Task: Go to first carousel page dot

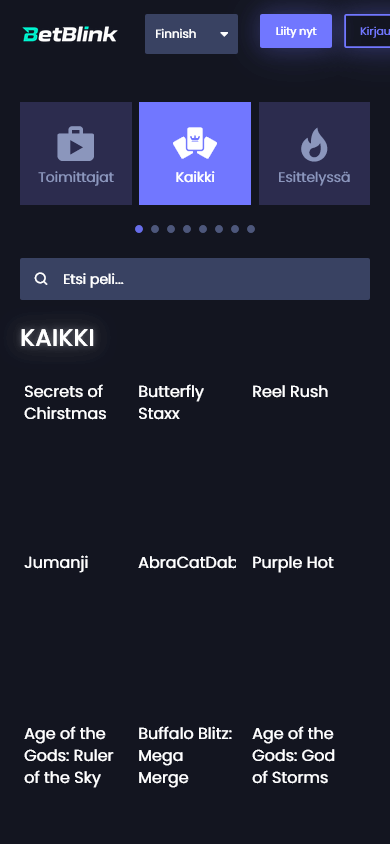Action: [139, 229]
